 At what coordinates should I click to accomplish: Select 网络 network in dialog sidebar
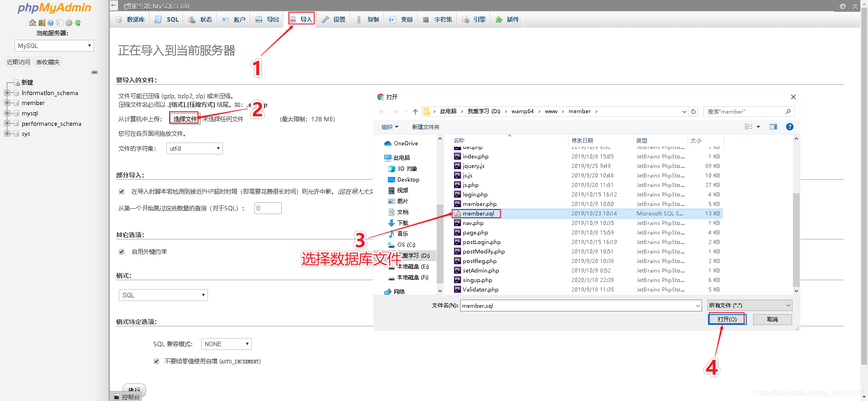pos(394,291)
